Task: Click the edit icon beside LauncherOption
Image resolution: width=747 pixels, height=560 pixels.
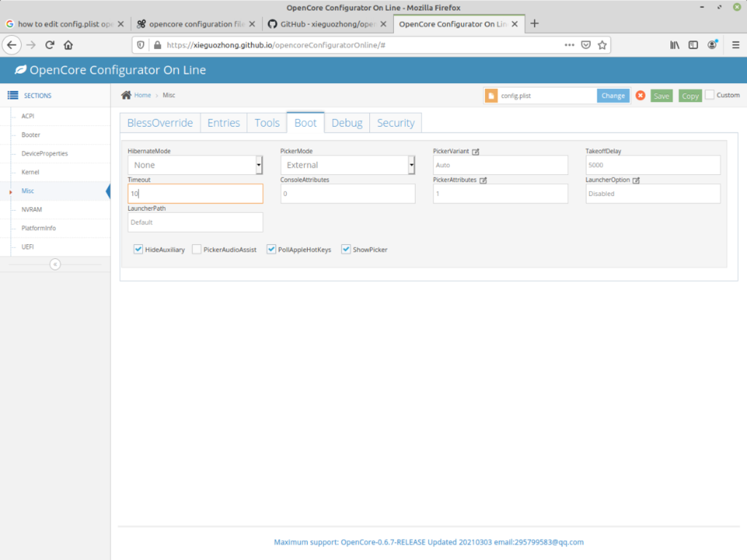Action: (x=636, y=180)
